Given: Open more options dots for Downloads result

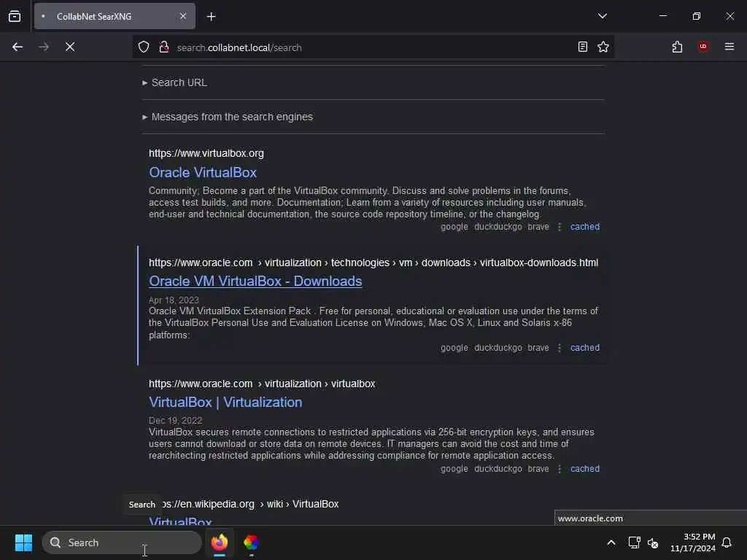Looking at the screenshot, I should (560, 348).
